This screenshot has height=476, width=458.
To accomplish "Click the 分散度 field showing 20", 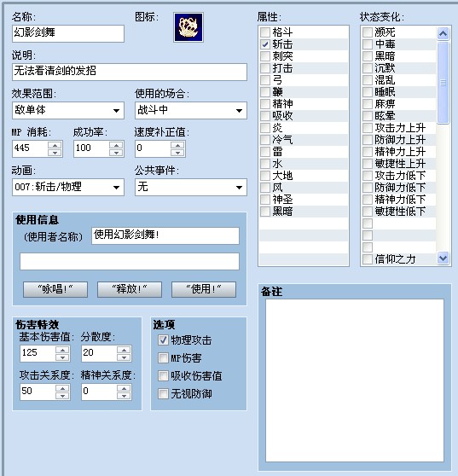I will (x=99, y=353).
